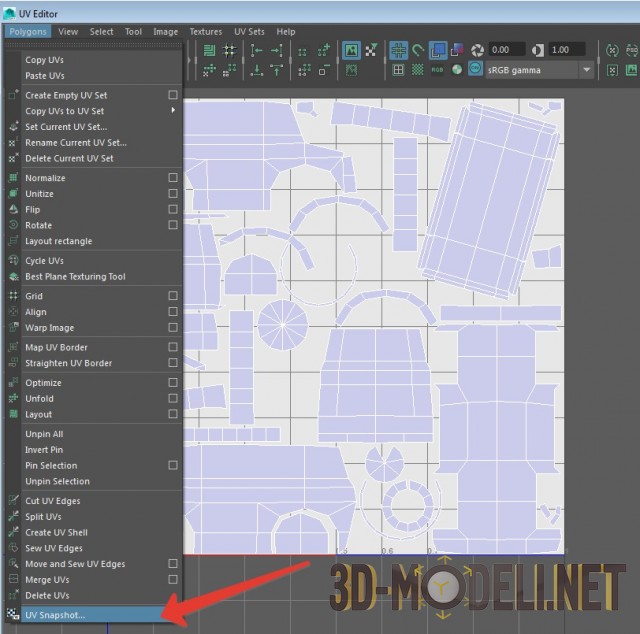Click the gamma value field 1.00
Screen dimensions: 640x634
(567, 50)
